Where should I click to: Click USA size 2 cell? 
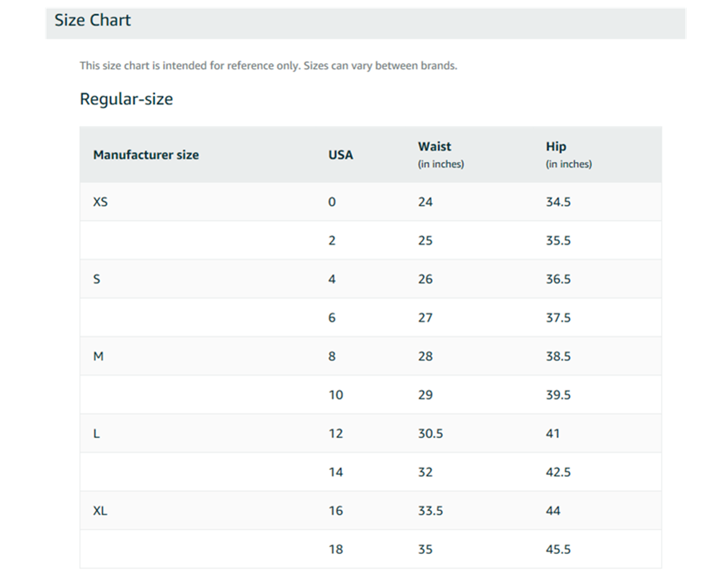[x=332, y=241]
